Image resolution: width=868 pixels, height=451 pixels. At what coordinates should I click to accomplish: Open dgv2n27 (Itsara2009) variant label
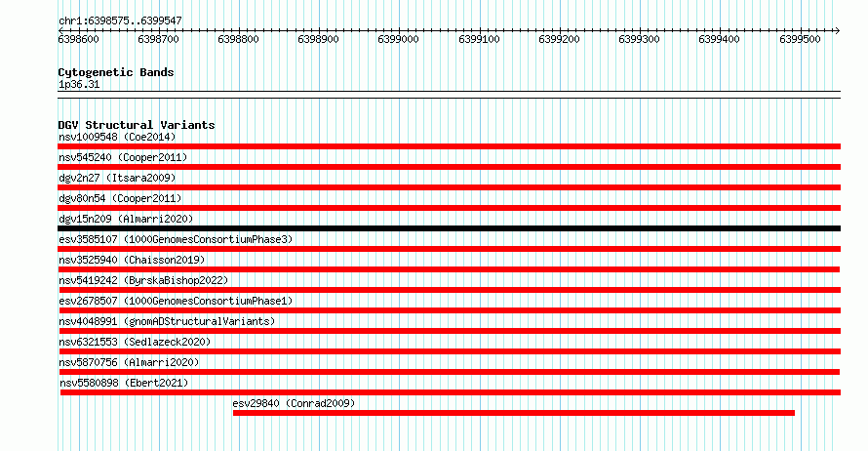click(x=117, y=178)
